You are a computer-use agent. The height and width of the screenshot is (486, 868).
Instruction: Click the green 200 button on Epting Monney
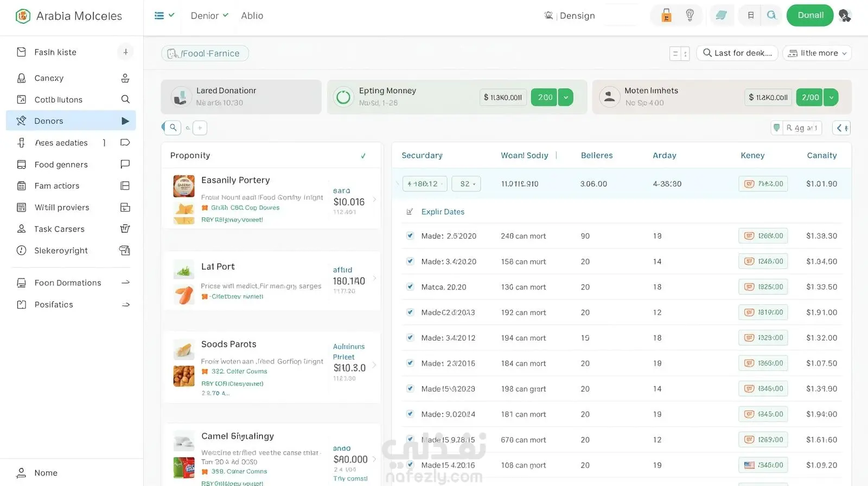pyautogui.click(x=544, y=97)
